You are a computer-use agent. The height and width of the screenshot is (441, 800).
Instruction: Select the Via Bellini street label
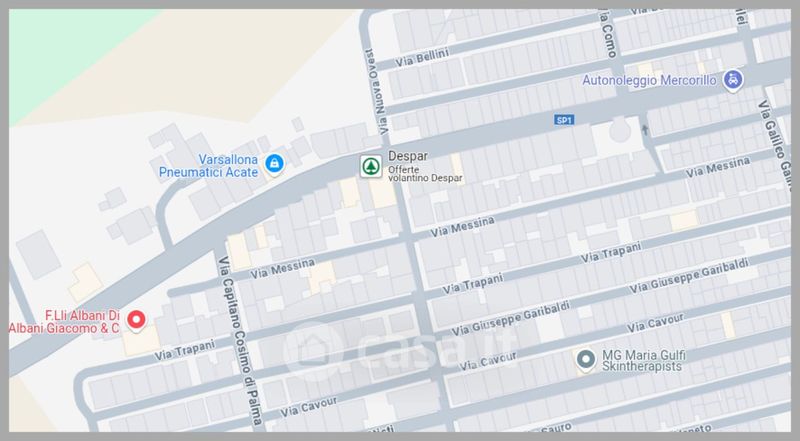click(422, 57)
